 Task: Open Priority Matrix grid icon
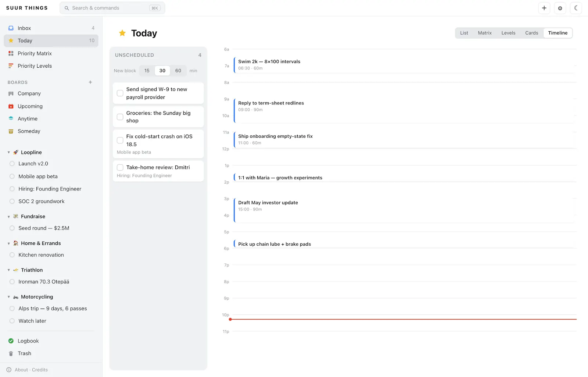(11, 53)
